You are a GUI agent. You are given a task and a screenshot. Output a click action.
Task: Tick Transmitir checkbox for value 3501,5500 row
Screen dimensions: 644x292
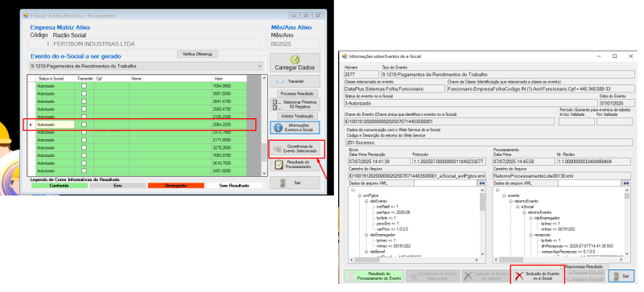tap(84, 93)
